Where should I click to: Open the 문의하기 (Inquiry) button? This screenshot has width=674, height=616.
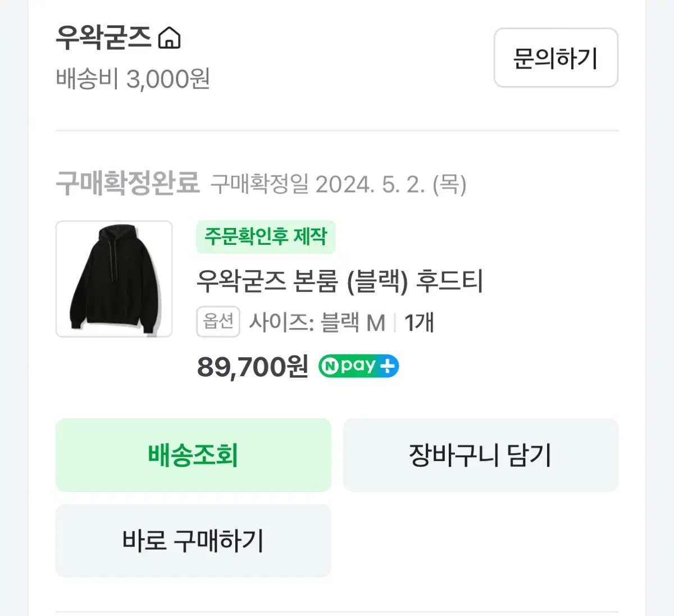(555, 58)
